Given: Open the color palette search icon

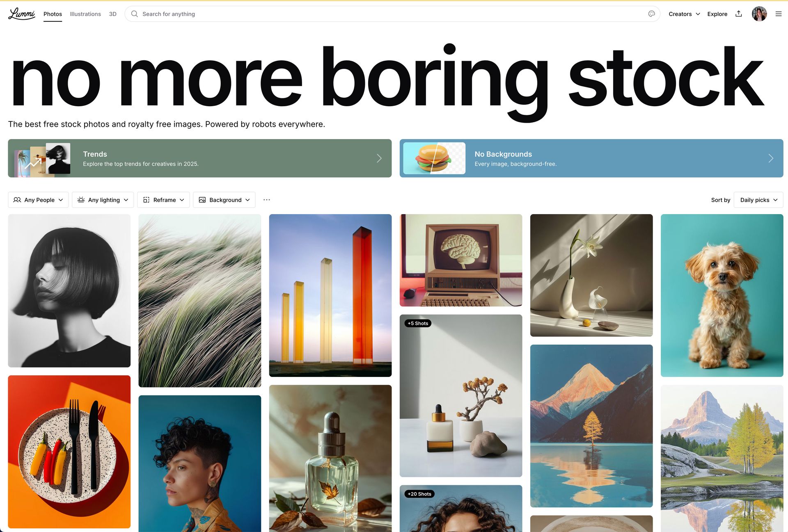Looking at the screenshot, I should [x=651, y=14].
